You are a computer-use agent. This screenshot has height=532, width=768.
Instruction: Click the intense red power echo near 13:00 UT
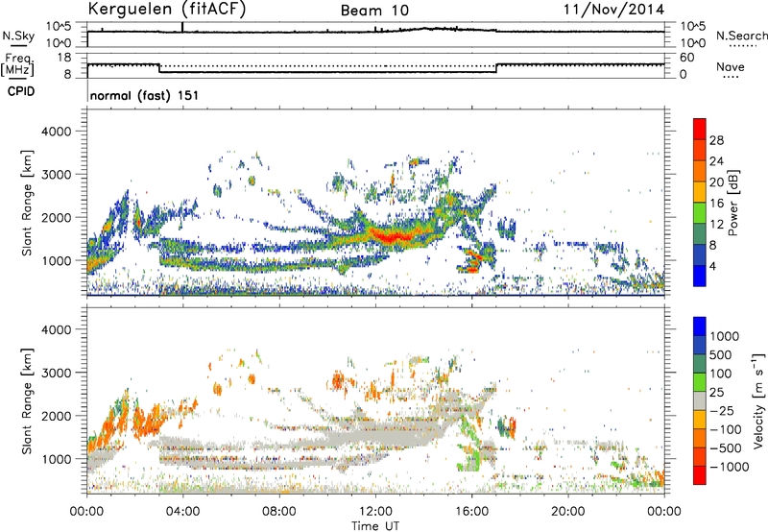pyautogui.click(x=392, y=237)
